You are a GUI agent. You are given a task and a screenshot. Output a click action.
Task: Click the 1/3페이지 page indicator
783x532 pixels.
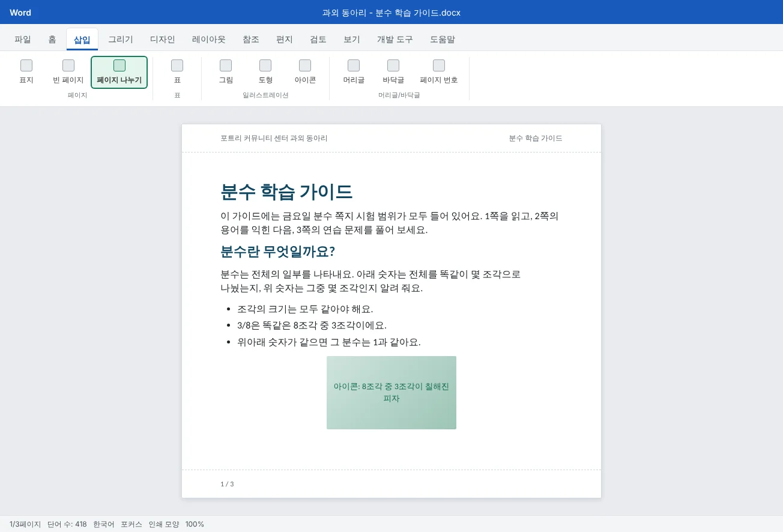click(25, 524)
